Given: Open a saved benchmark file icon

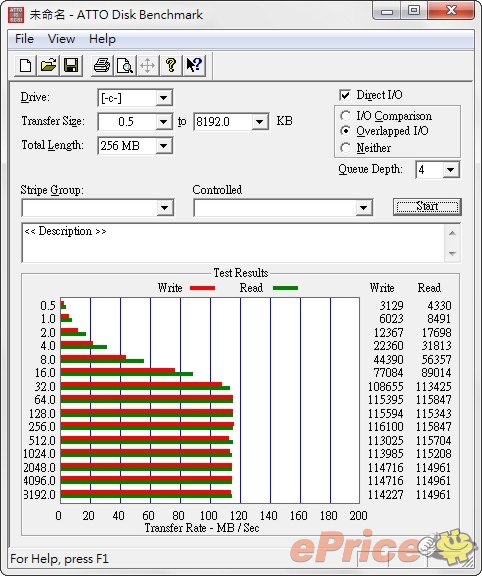Looking at the screenshot, I should [48, 66].
